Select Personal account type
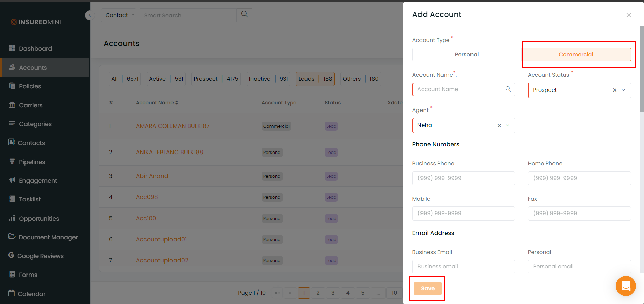Screen dimensions: 644x304 click(x=466, y=55)
